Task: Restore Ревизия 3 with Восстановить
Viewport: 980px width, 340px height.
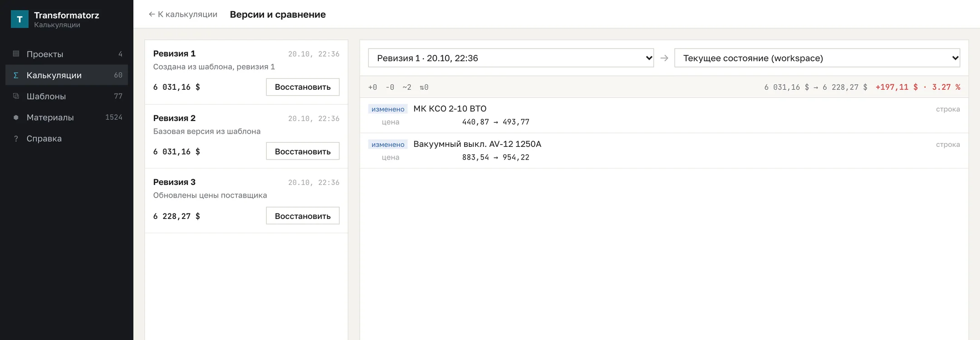Action: tap(303, 216)
